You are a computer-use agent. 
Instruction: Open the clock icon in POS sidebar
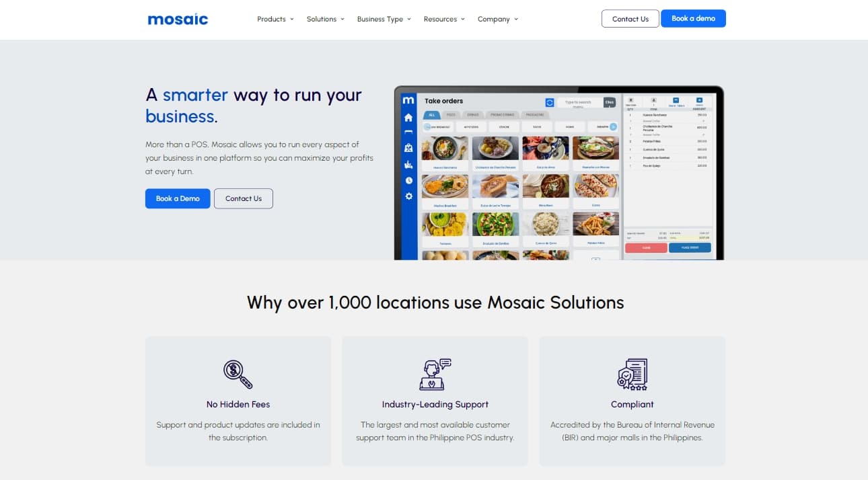point(408,180)
